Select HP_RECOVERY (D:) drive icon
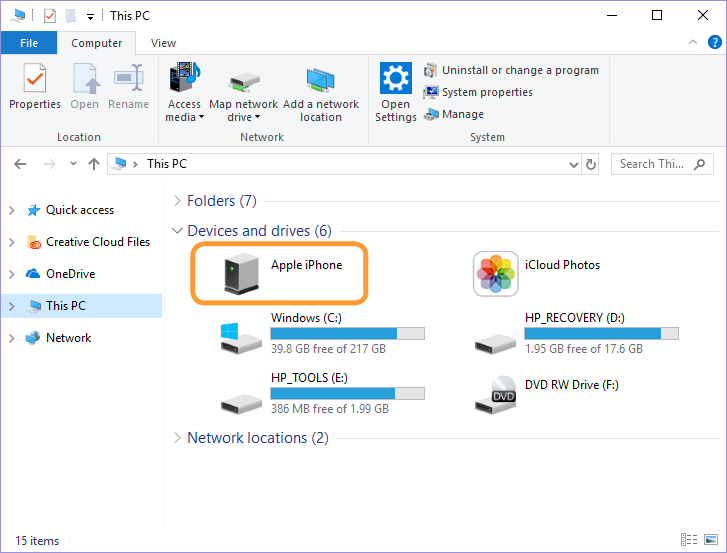Viewport: 727px width, 553px height. (495, 344)
